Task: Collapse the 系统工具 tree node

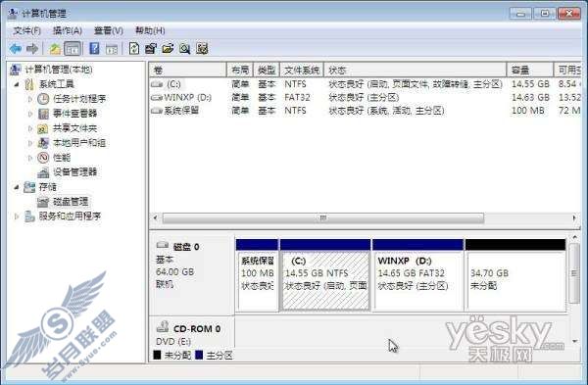Action: coord(16,84)
